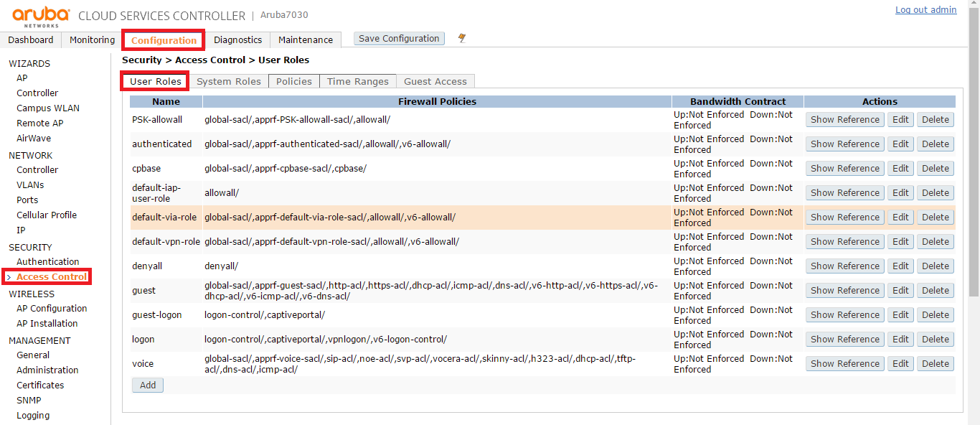Delete the default-vpn-role

[936, 241]
